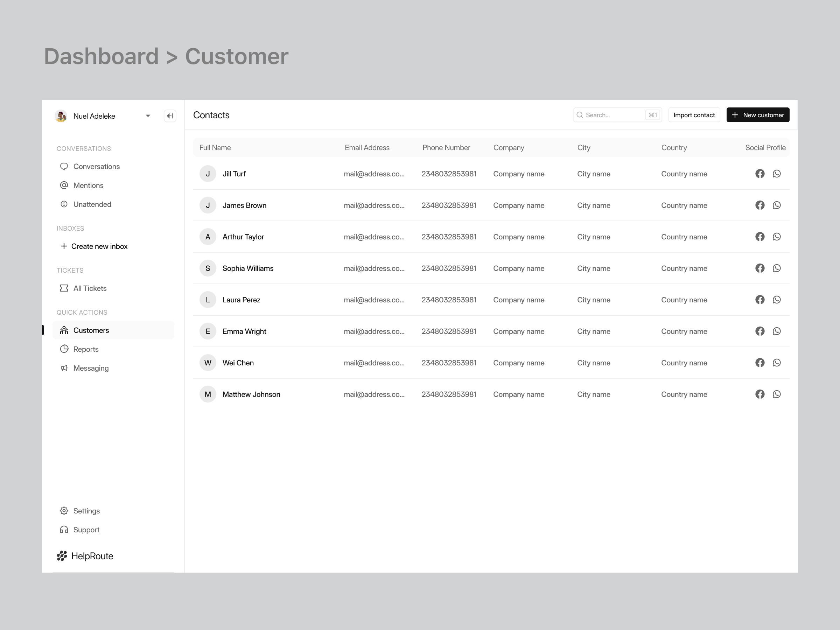Click Nuel Adeleke's profile picture
The width and height of the screenshot is (840, 630).
[61, 116]
